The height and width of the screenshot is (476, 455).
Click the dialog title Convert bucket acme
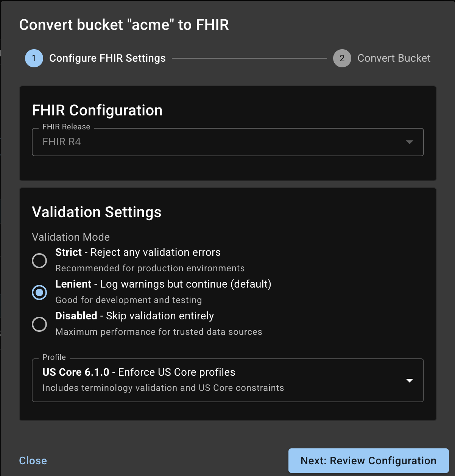click(124, 25)
